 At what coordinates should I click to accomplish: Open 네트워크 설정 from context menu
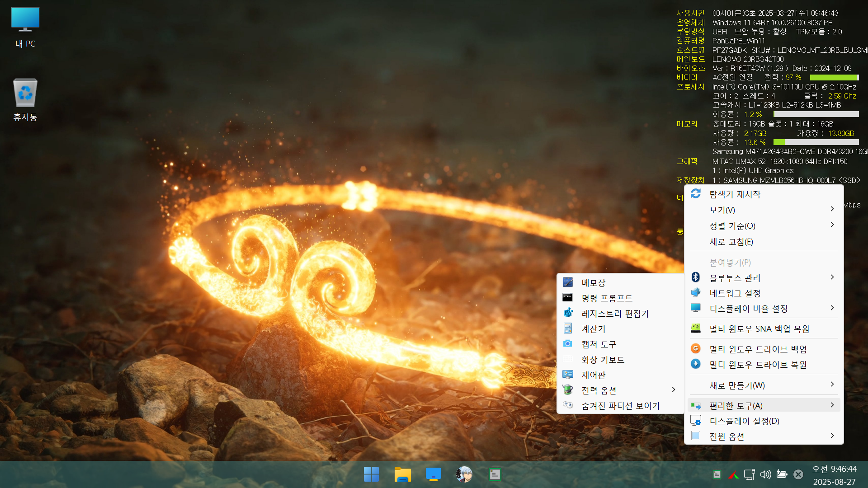click(735, 293)
